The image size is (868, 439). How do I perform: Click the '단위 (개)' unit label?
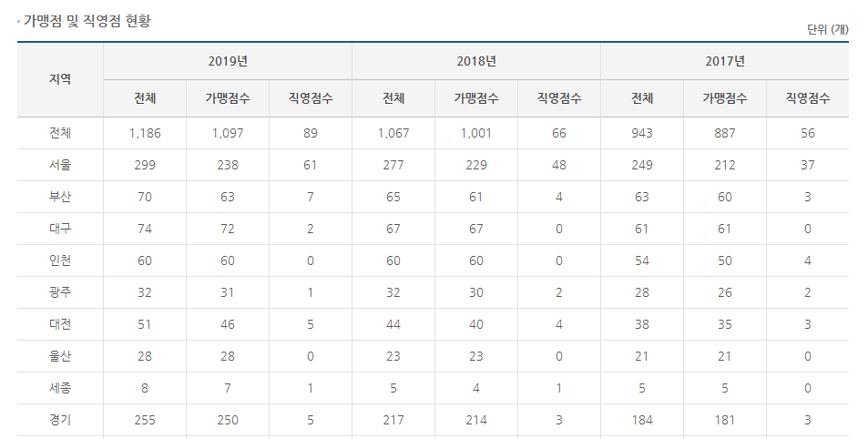pyautogui.click(x=828, y=29)
